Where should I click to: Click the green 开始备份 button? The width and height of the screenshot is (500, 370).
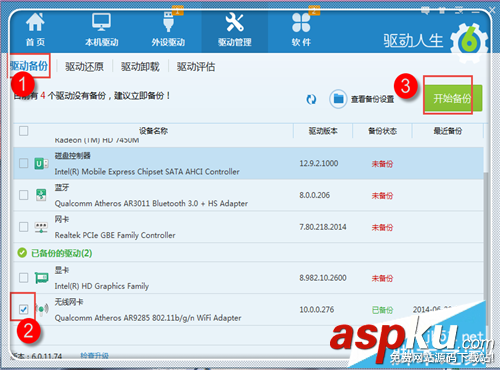click(453, 98)
